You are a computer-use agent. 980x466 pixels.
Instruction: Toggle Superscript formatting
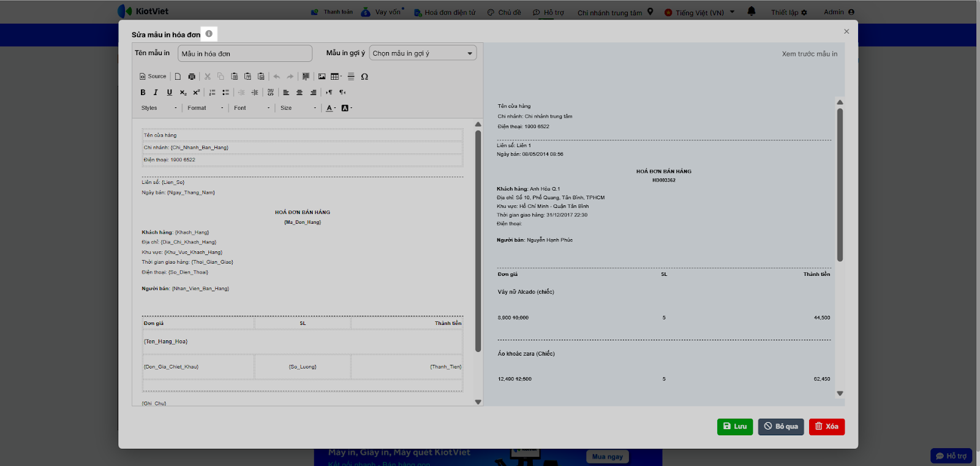197,93
